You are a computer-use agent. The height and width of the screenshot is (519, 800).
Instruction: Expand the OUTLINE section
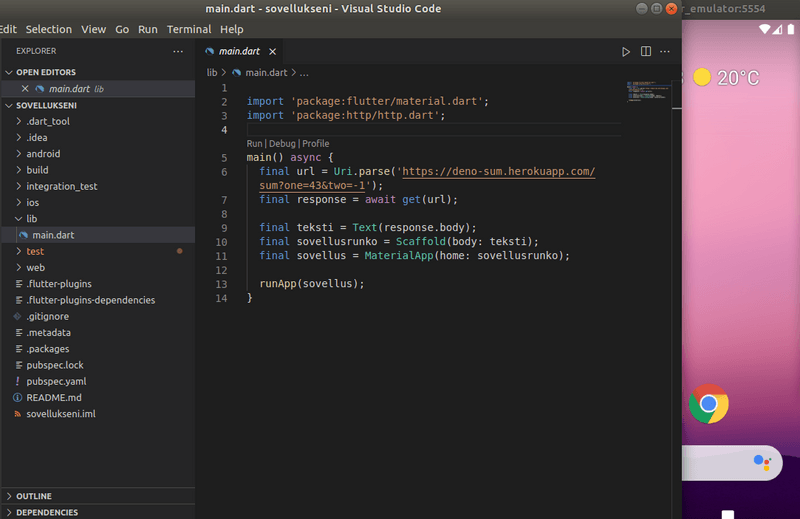tap(33, 496)
